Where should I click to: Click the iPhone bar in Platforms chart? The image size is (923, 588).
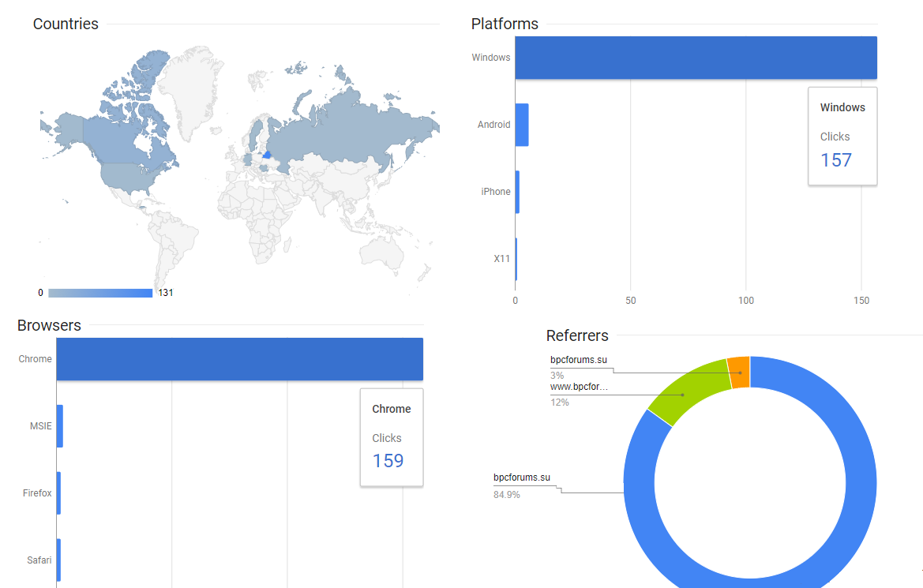pos(517,192)
